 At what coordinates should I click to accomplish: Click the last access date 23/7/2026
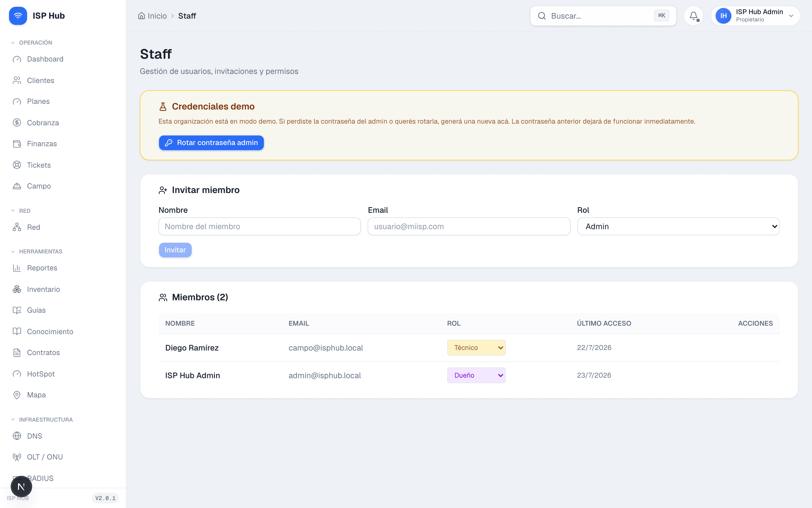(x=594, y=375)
